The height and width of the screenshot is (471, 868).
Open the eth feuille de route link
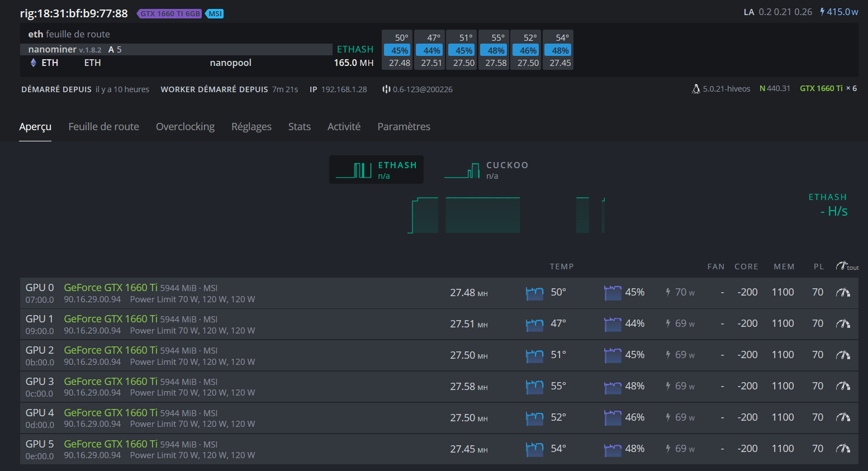click(69, 34)
